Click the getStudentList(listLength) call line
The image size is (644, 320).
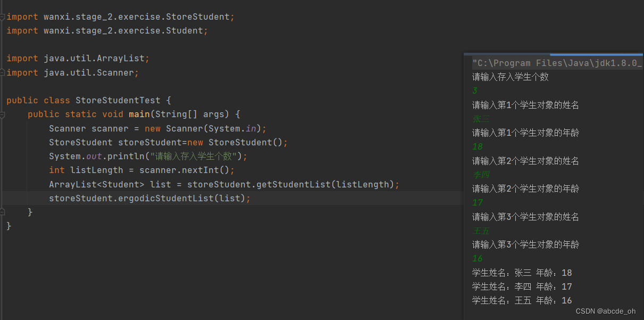[224, 184]
